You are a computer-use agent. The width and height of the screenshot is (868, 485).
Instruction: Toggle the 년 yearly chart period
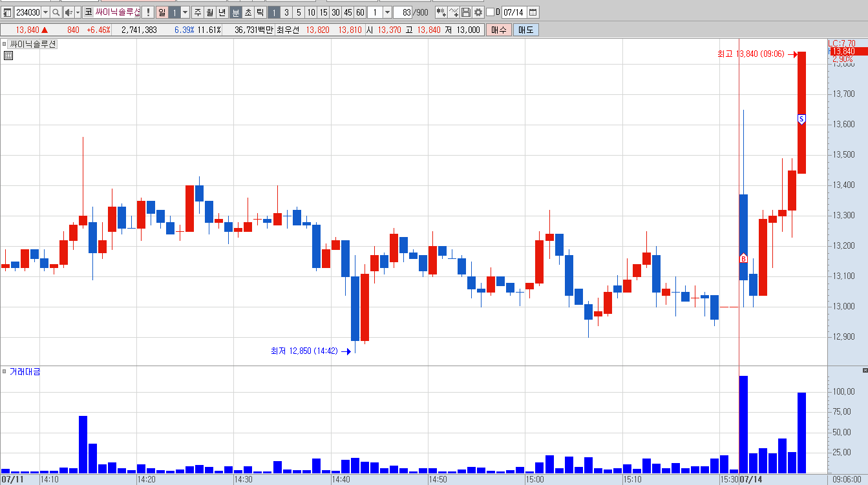pyautogui.click(x=222, y=12)
